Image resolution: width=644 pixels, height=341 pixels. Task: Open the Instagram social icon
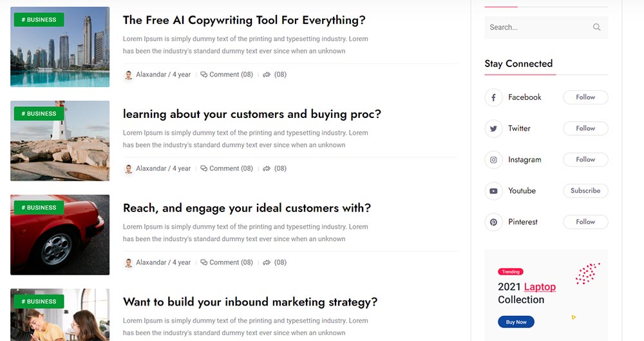click(x=493, y=160)
